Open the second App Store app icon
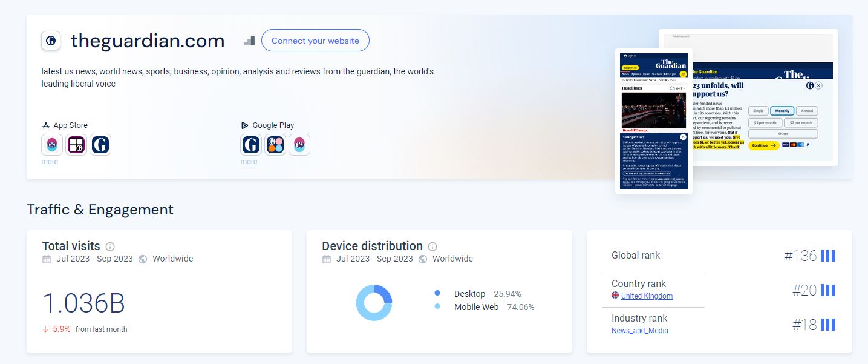Screen dimensions: 868x364 (76, 145)
